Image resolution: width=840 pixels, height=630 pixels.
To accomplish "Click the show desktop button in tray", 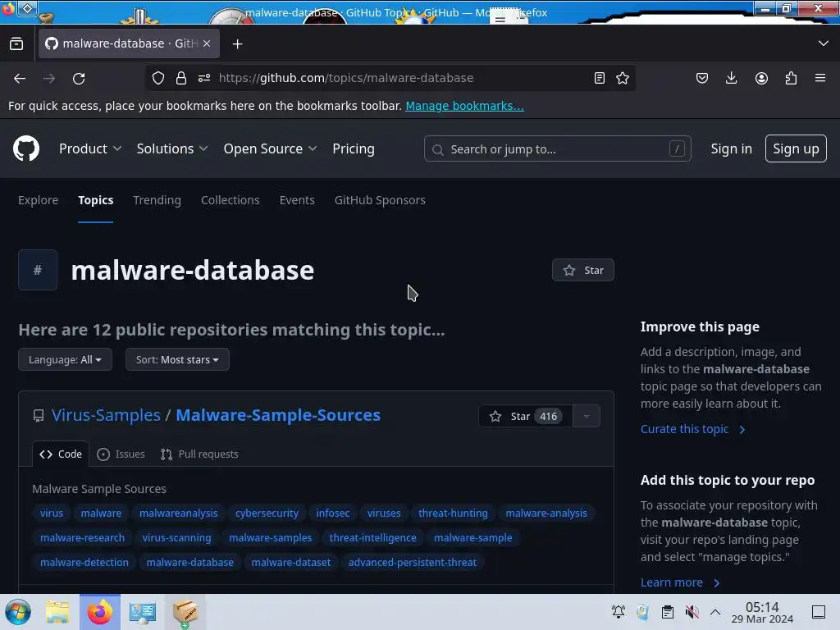I will [819, 612].
